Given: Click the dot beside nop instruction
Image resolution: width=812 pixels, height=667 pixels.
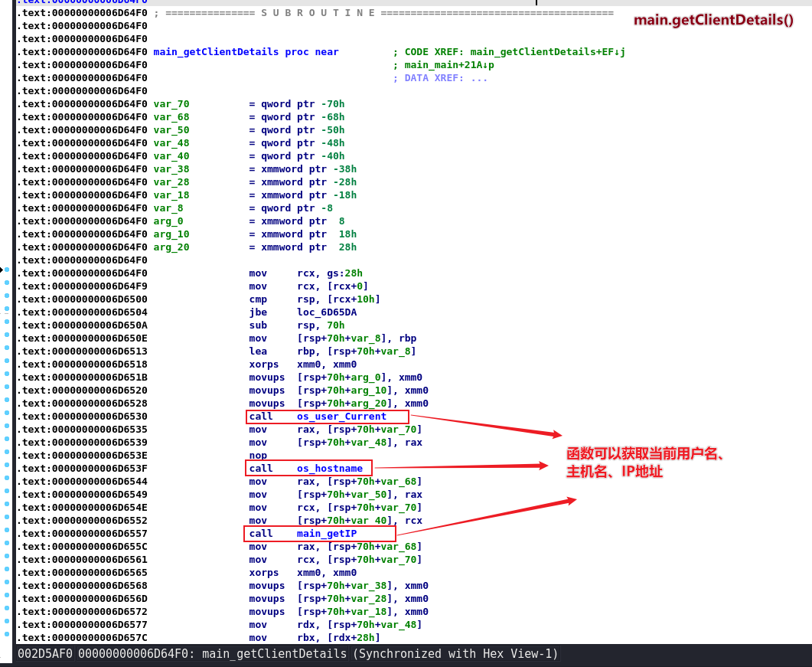Looking at the screenshot, I should [x=7, y=456].
